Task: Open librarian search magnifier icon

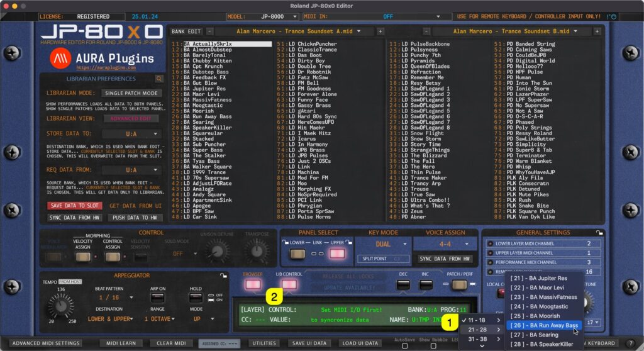Action: tap(159, 79)
